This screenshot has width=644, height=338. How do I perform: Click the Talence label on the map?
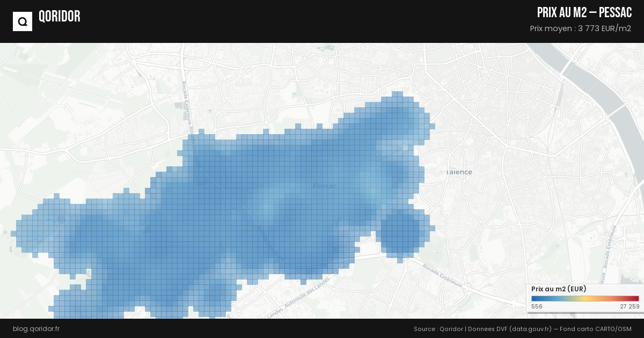point(459,172)
